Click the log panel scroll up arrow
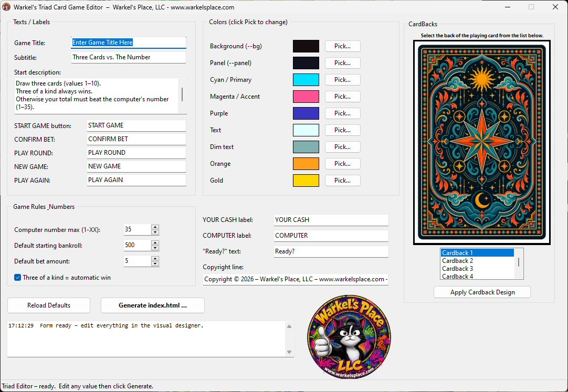Screen dimensions: 568x392 point(289,326)
